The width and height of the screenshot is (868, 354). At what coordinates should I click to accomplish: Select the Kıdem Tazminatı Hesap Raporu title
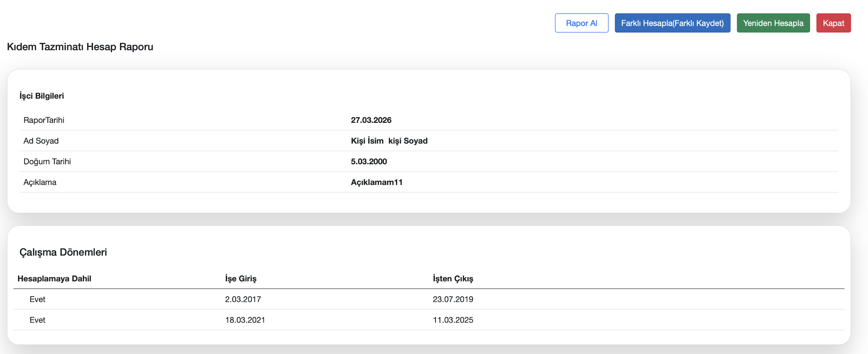point(80,47)
